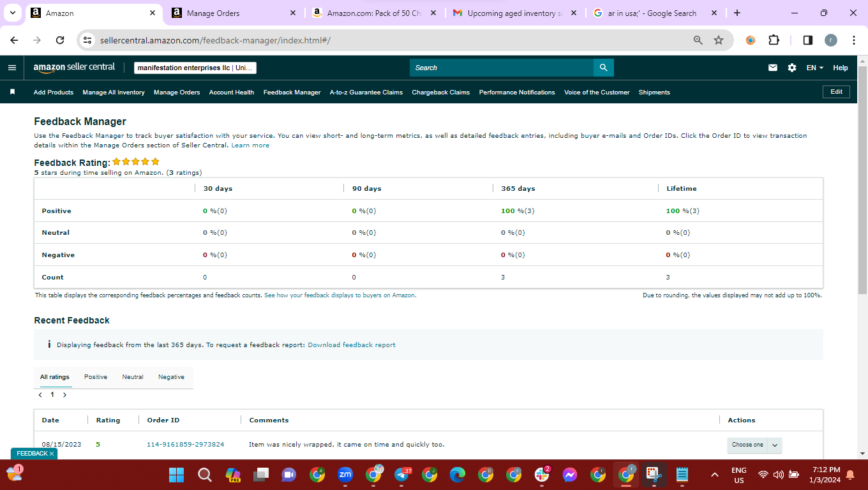
Task: Focus the Seller Central search field
Action: click(x=502, y=68)
